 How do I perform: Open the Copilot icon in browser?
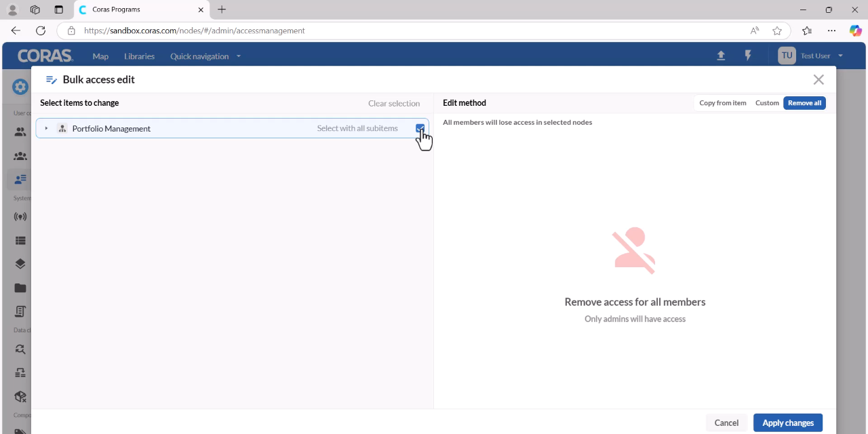coord(856,31)
